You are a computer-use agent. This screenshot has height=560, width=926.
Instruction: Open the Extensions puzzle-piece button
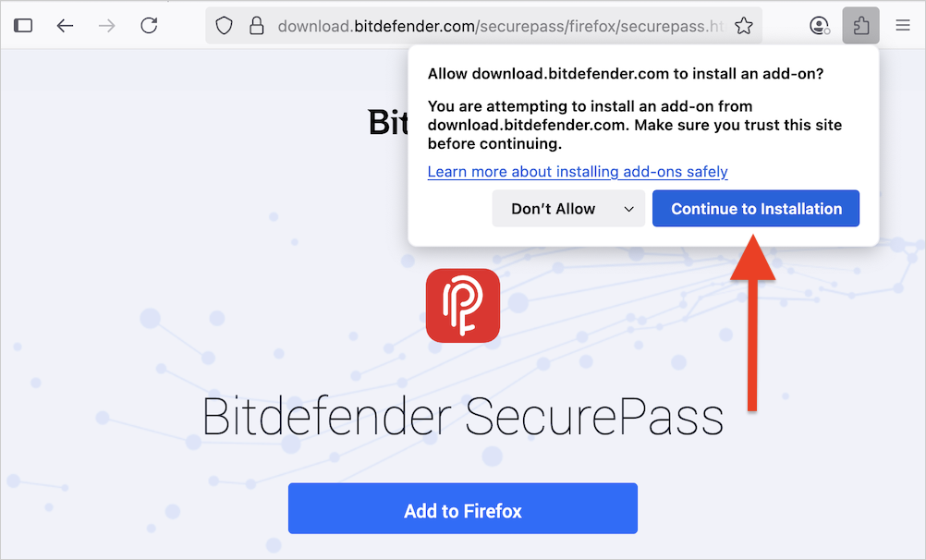(860, 26)
